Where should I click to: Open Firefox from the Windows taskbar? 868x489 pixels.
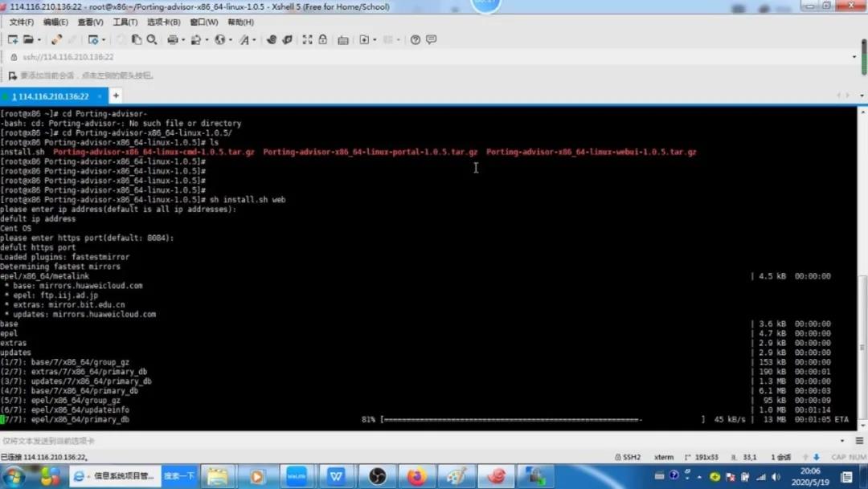coord(416,476)
